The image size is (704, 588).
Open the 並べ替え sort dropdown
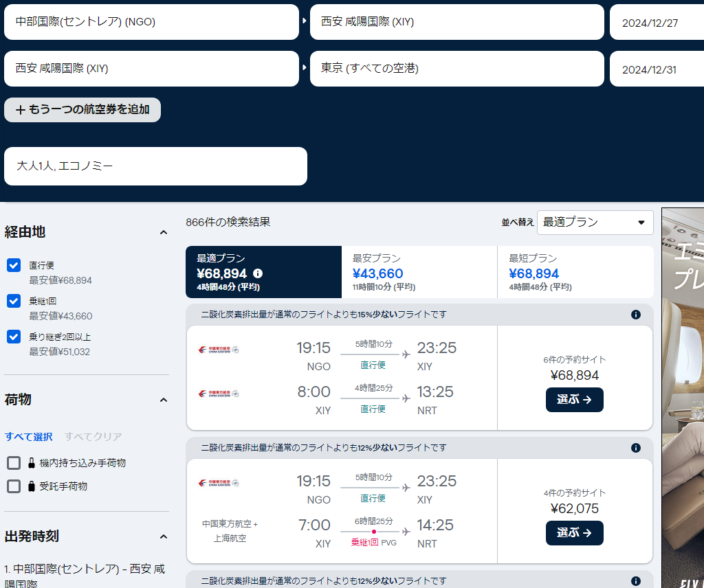tap(595, 223)
